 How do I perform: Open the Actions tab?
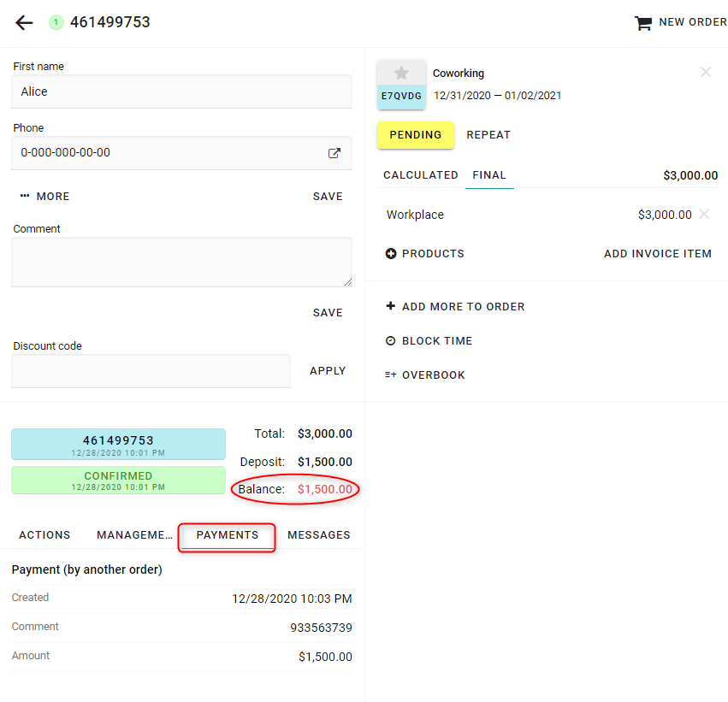coord(44,535)
